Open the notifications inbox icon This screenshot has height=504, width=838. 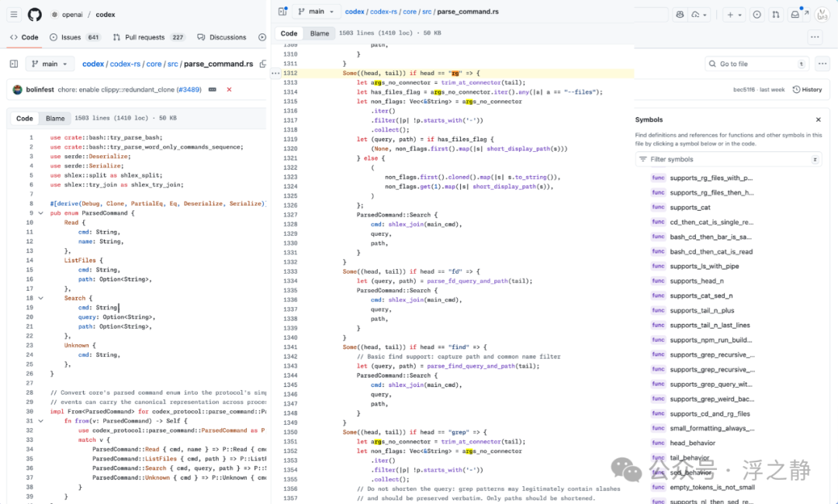[795, 15]
